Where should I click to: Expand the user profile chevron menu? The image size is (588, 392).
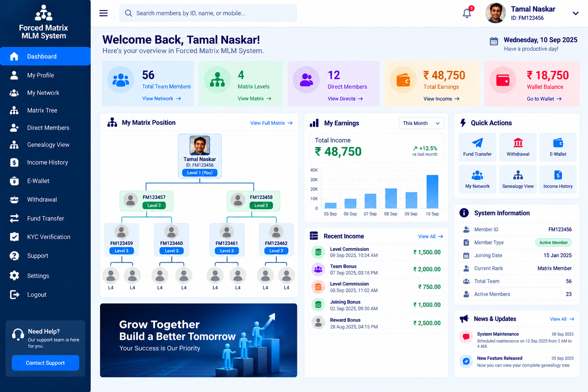(x=575, y=13)
